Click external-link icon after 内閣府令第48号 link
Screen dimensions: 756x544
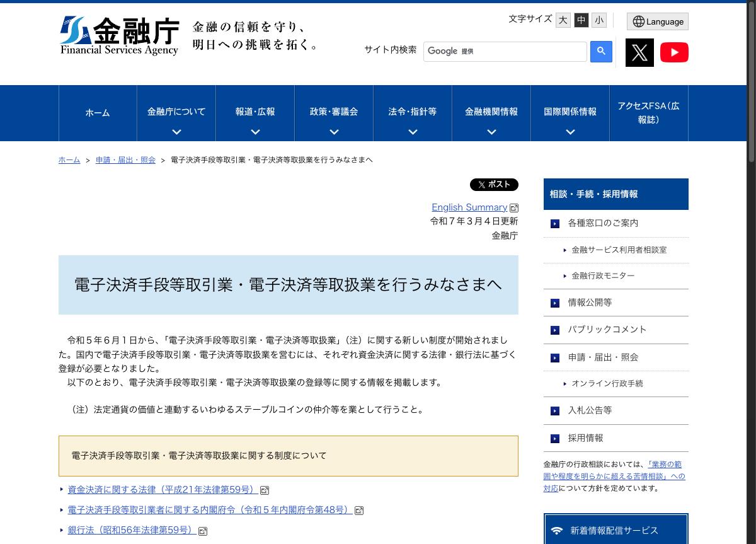tap(359, 511)
